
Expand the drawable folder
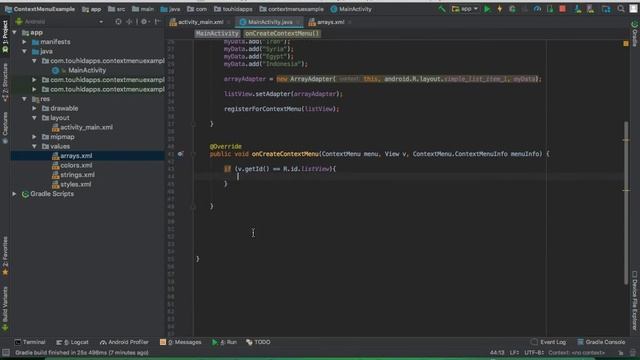[x=34, y=108]
